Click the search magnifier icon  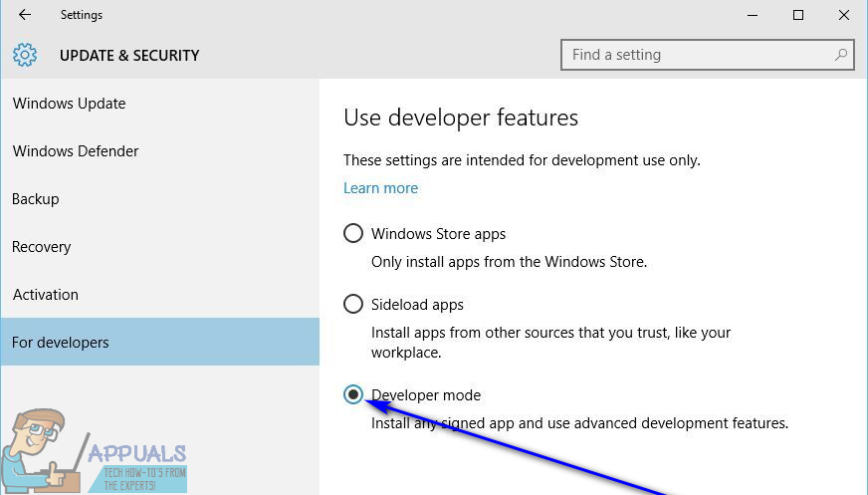coord(842,55)
